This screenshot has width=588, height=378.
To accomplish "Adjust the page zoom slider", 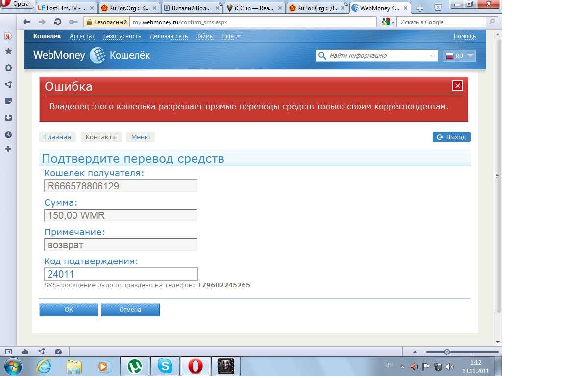I will click(447, 352).
